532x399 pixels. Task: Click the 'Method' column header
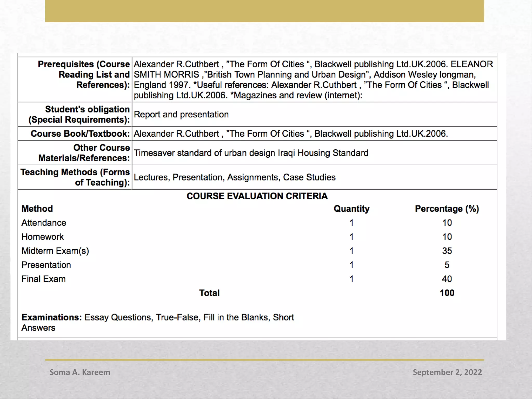[x=37, y=209]
